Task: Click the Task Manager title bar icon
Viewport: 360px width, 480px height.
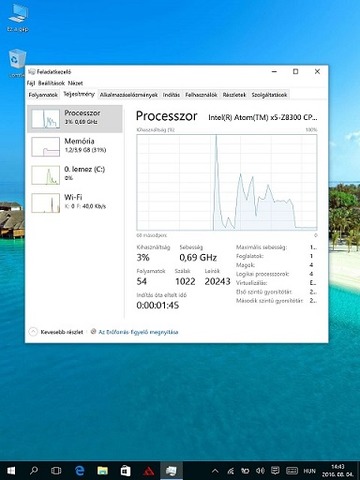Action: tap(32, 72)
